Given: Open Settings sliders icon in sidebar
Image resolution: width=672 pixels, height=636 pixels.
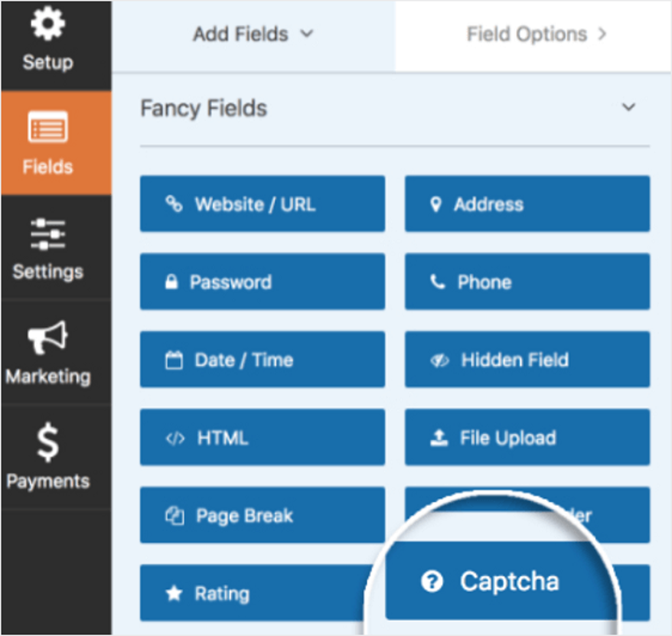Looking at the screenshot, I should coord(47,233).
